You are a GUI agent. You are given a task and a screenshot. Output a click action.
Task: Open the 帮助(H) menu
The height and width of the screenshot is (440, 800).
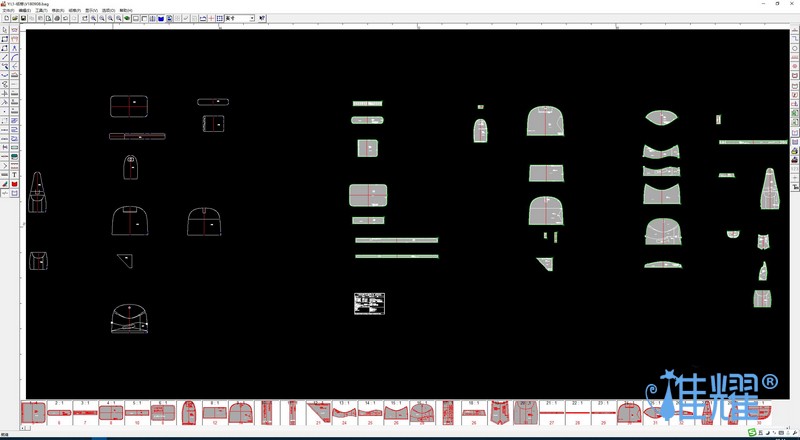point(126,10)
